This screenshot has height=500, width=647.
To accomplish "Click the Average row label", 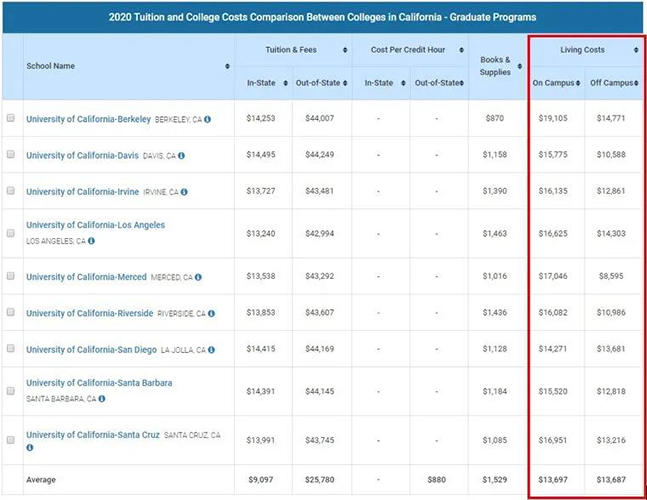I will pos(41,480).
